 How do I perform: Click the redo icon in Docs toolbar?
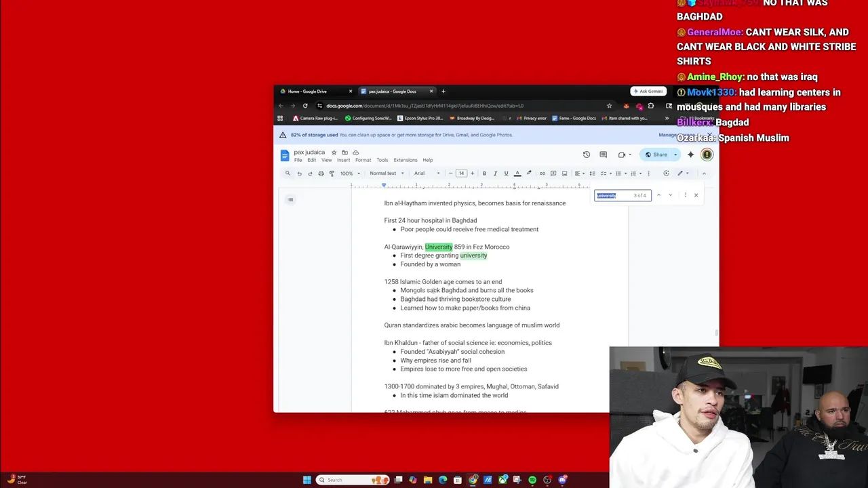[x=310, y=174]
